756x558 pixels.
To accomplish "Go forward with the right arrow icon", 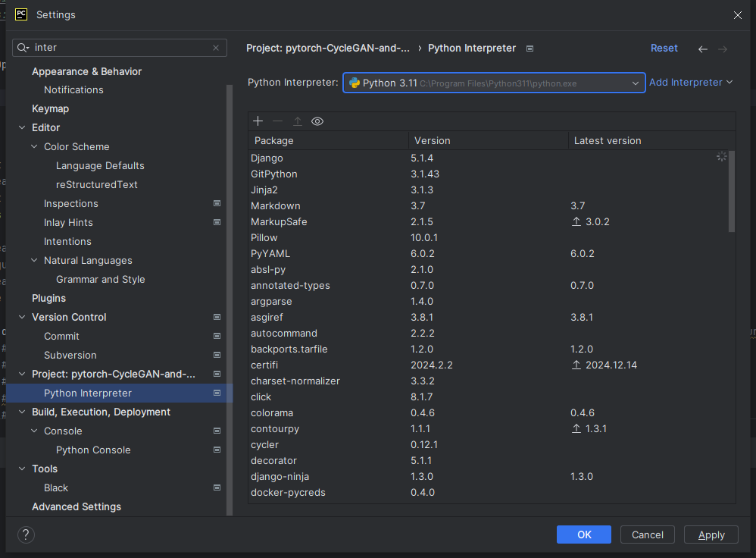I will coord(723,49).
